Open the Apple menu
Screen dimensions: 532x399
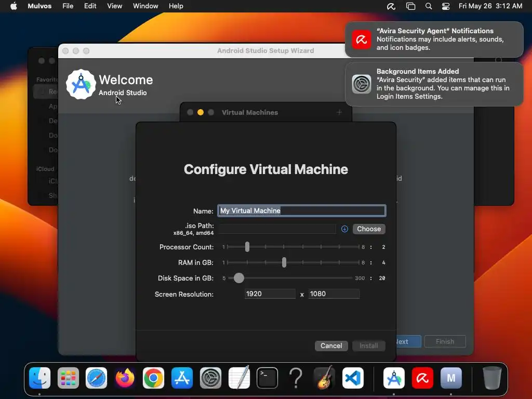(14, 6)
